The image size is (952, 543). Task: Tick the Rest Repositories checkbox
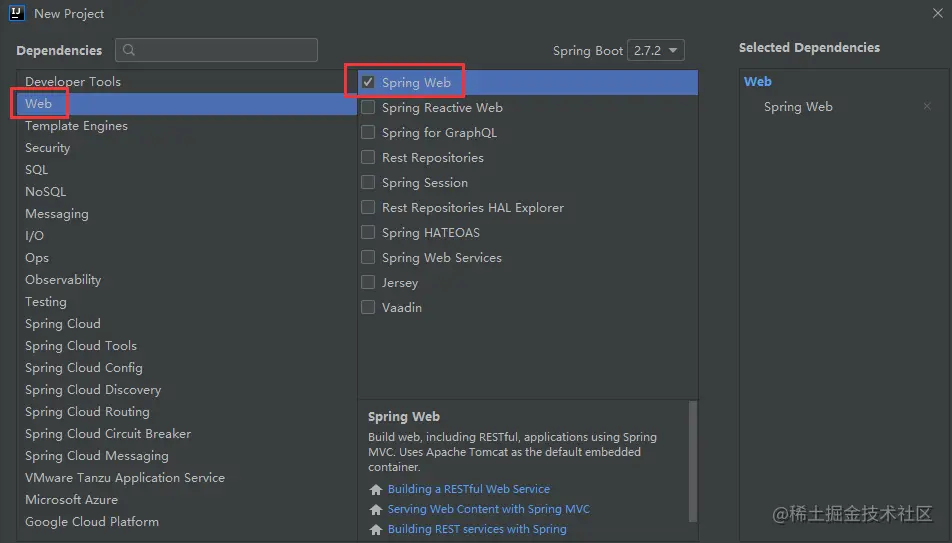368,157
